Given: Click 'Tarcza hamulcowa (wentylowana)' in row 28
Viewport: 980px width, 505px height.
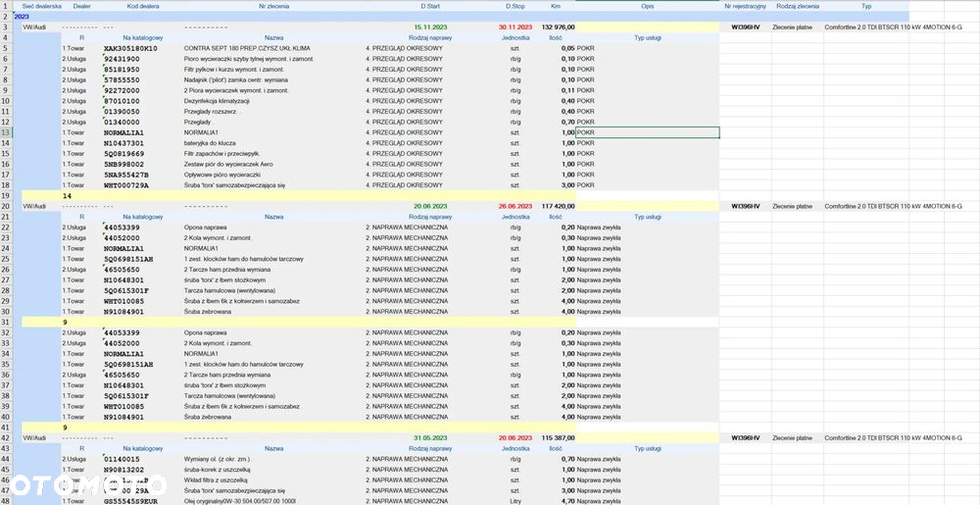Looking at the screenshot, I should click(x=229, y=290).
